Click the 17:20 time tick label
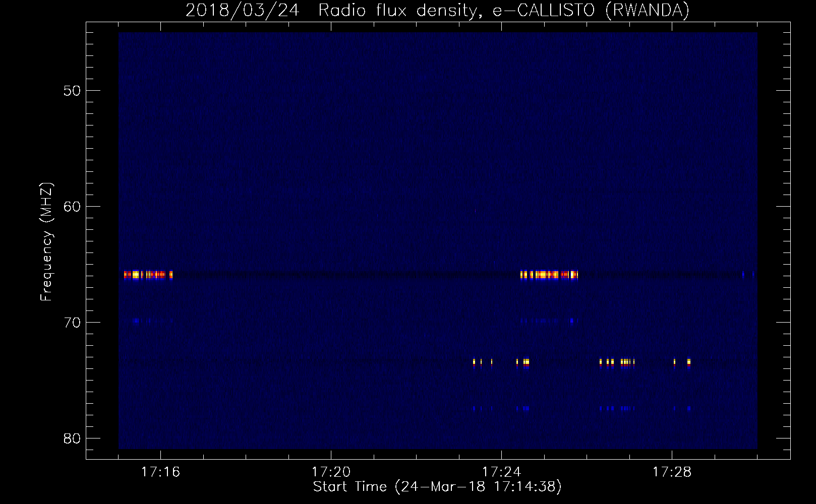Screen dimensions: 816x504 click(331, 472)
